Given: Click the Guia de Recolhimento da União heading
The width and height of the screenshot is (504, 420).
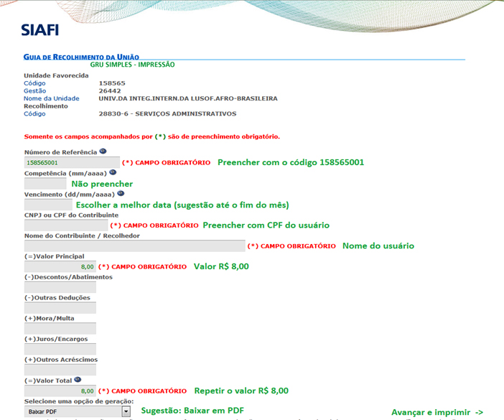Looking at the screenshot, I should pyautogui.click(x=81, y=56).
